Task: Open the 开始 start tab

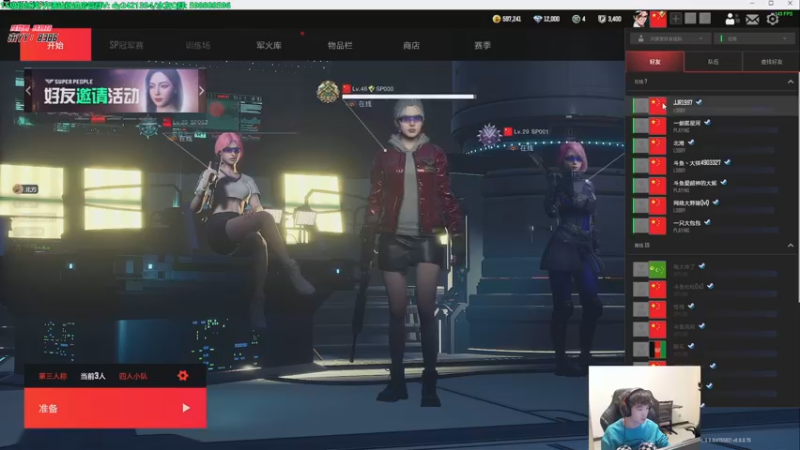Action: [x=56, y=45]
